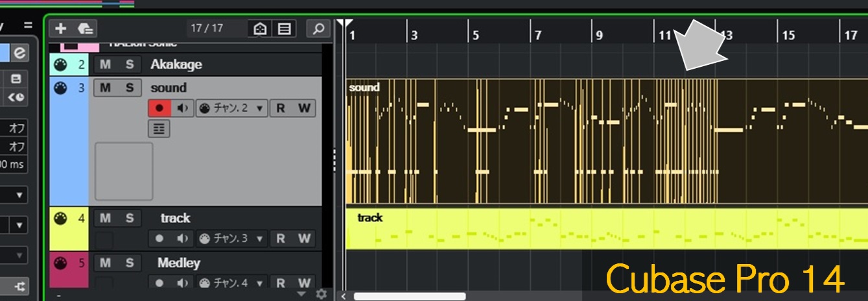Click the horizontal scrollbar thumb
This screenshot has height=301, width=868.
[410, 296]
